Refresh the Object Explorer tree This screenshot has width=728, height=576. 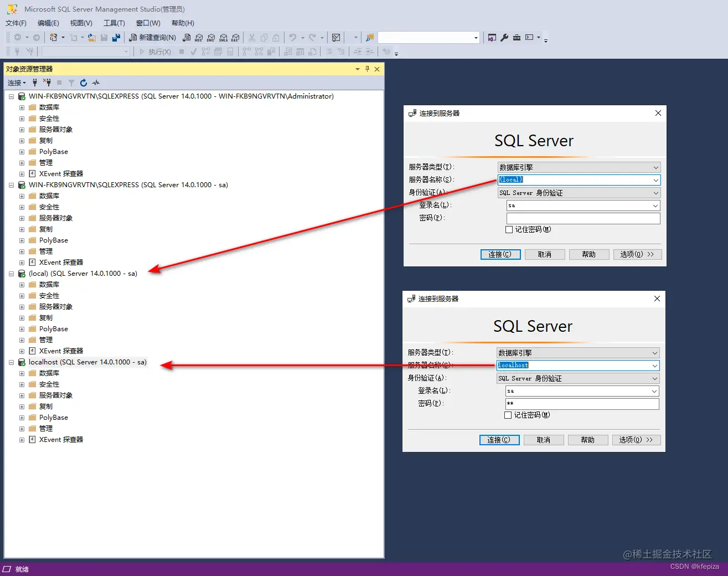[84, 83]
